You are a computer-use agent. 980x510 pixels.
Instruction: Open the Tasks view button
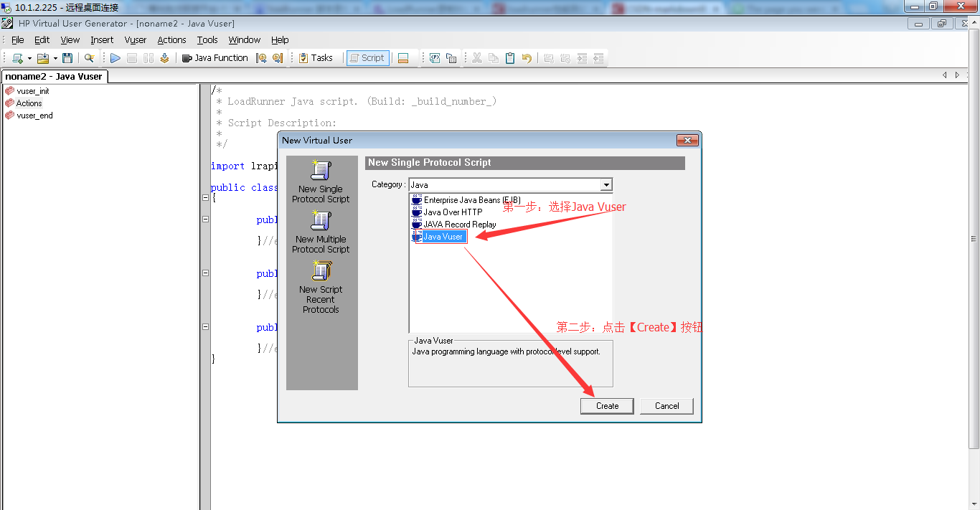[x=316, y=58]
